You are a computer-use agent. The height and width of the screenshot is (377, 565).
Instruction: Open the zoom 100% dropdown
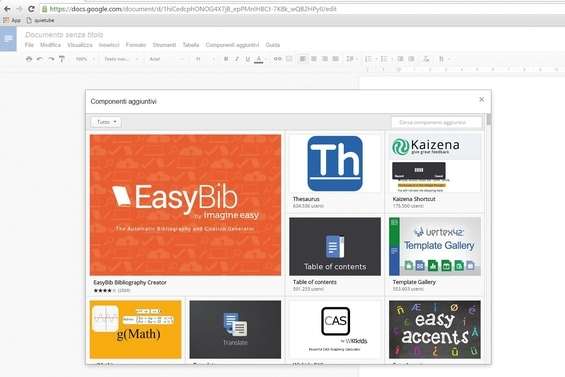coord(85,59)
